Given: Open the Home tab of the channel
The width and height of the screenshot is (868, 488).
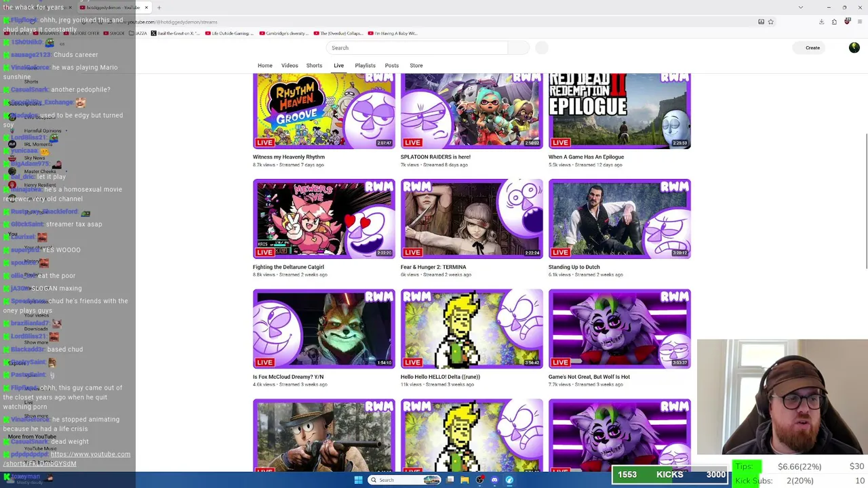Looking at the screenshot, I should (x=264, y=66).
